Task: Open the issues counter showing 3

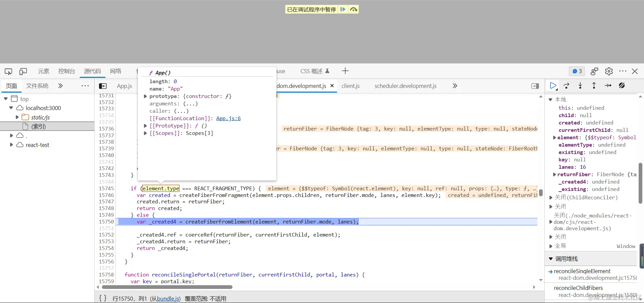Action: [577, 71]
